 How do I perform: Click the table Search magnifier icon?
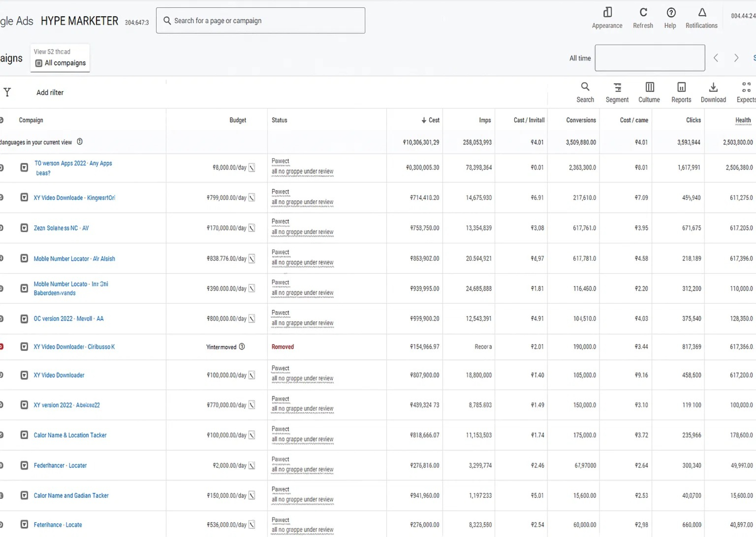[585, 87]
